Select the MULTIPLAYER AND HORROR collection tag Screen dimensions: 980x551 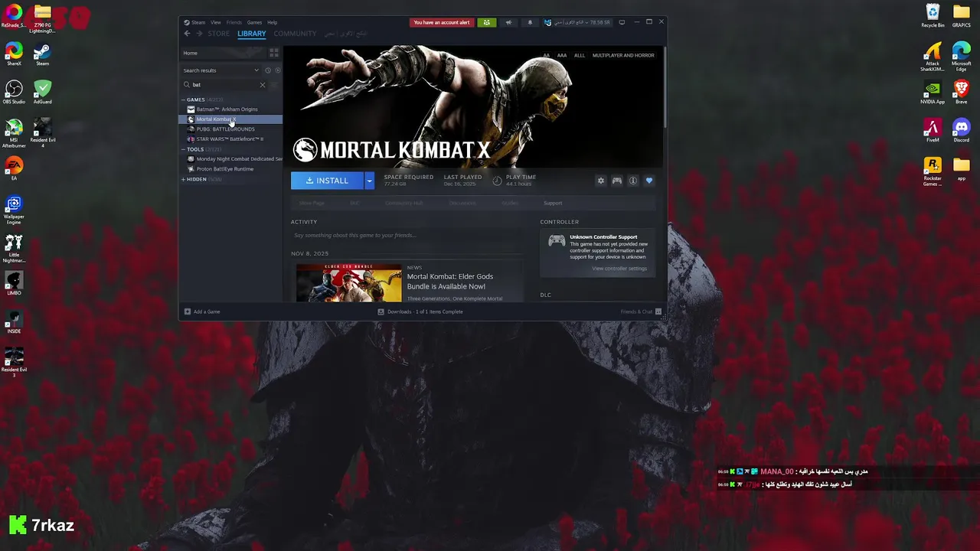623,55
